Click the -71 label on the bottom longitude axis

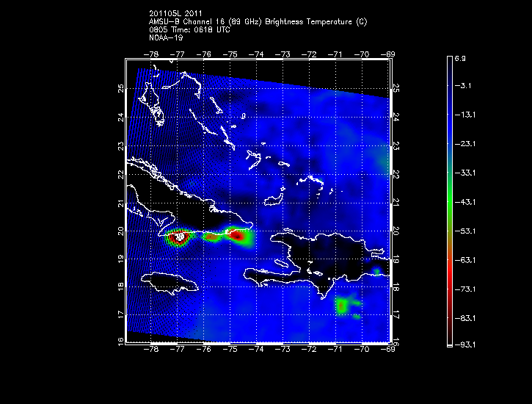[x=335, y=349]
